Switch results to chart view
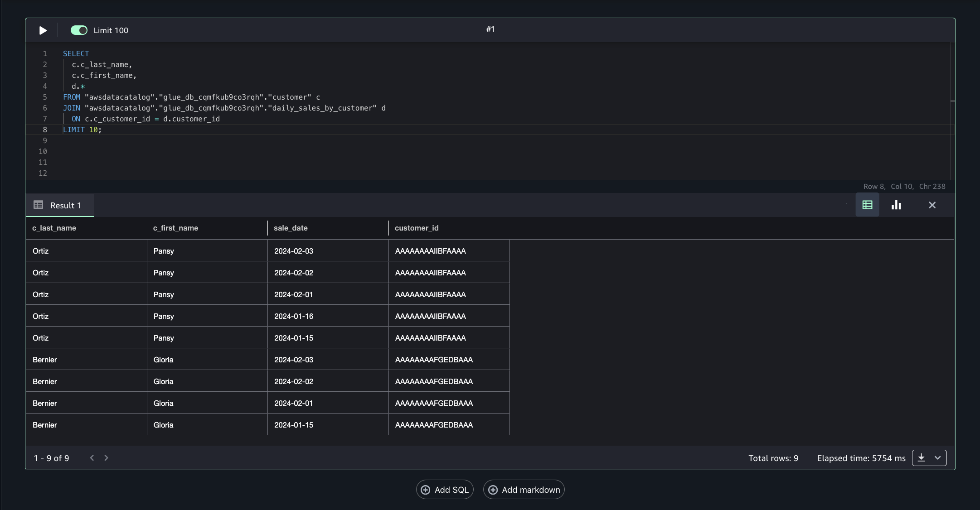 click(x=896, y=205)
